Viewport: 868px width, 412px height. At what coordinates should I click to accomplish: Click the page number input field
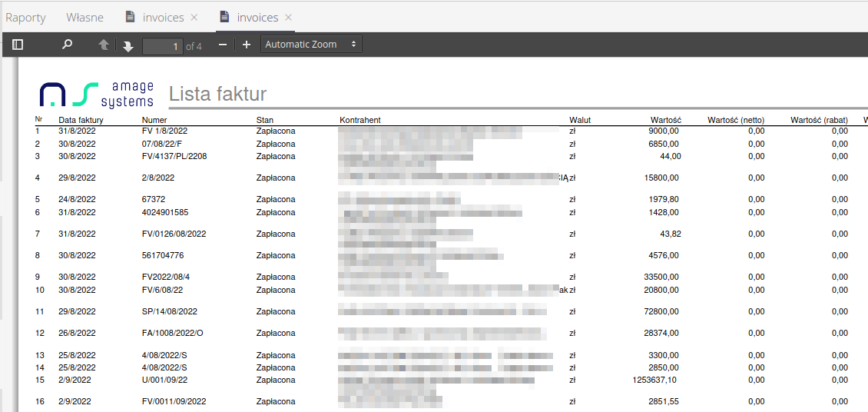(162, 46)
